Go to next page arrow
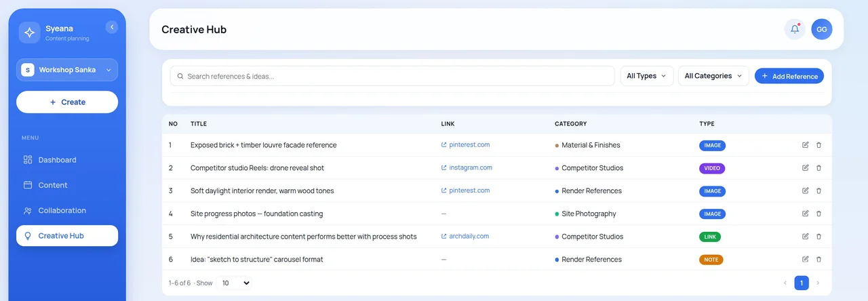Image resolution: width=868 pixels, height=301 pixels. 818,283
